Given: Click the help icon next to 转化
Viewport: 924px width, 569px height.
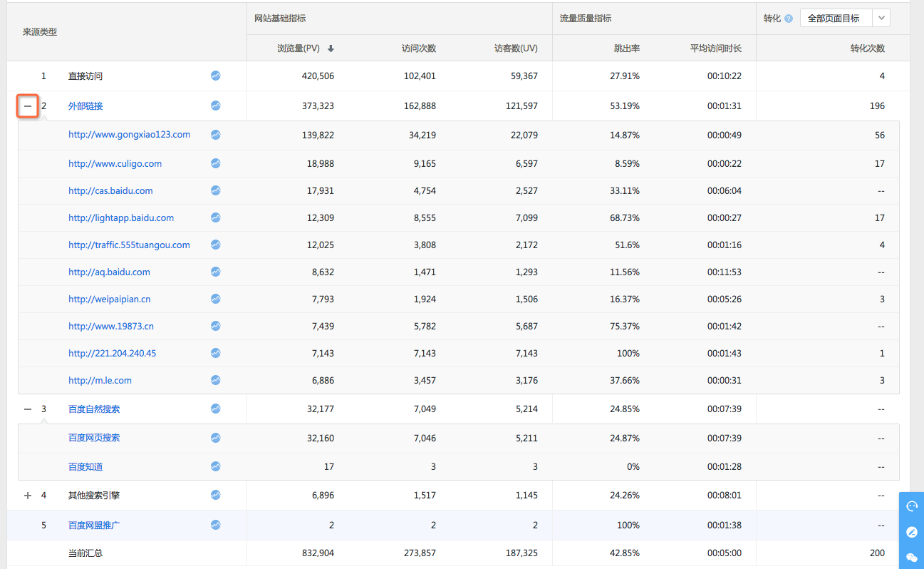Looking at the screenshot, I should 789,19.
